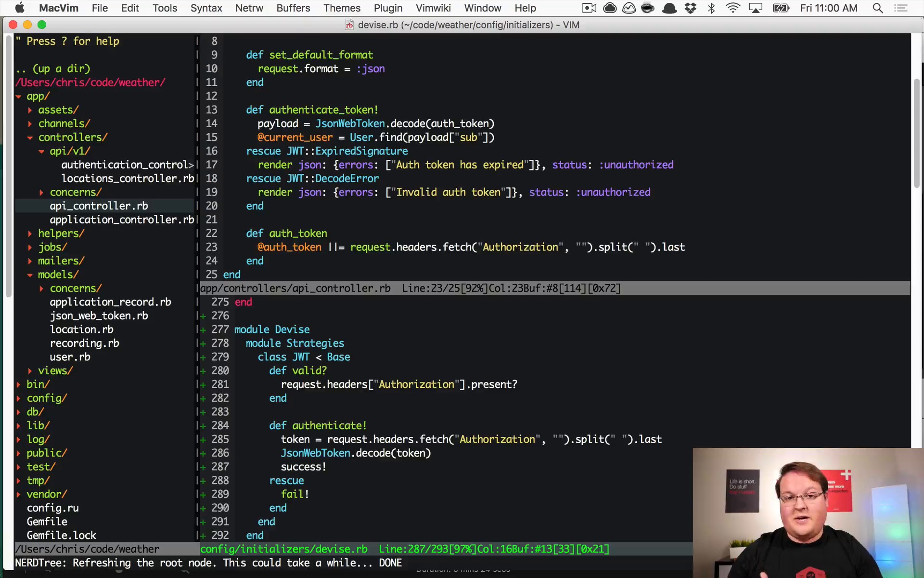Click 'class JWT < Base' on line 279
The height and width of the screenshot is (578, 924).
click(x=304, y=357)
